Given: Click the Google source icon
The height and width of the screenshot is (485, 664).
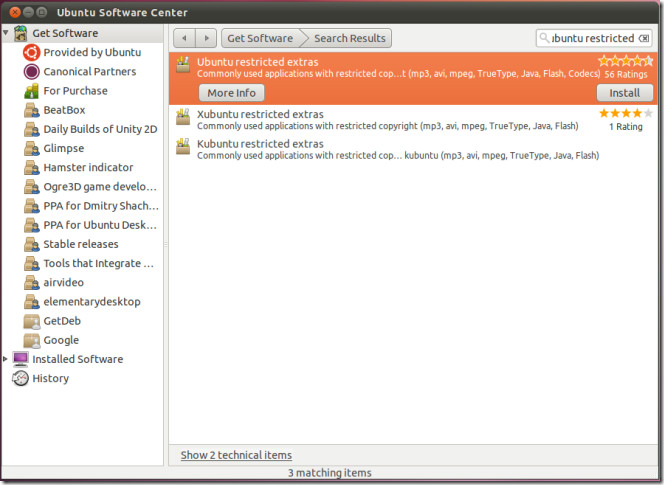Looking at the screenshot, I should pyautogui.click(x=31, y=340).
